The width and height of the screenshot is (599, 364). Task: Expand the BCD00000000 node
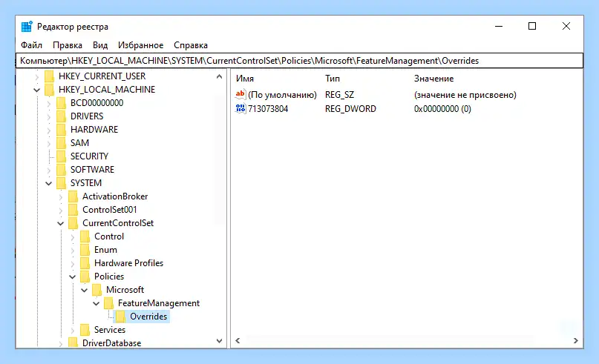pyautogui.click(x=49, y=103)
